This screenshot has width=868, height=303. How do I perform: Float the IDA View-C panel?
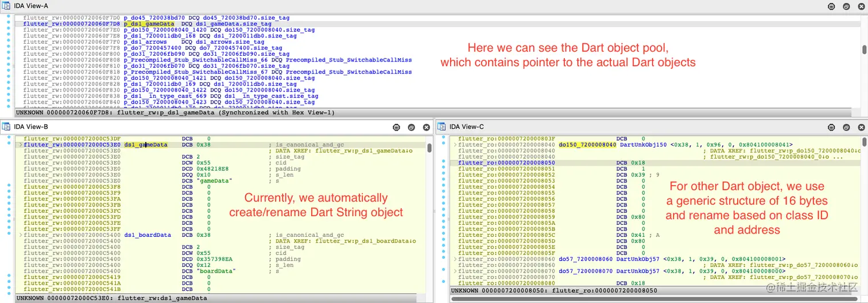point(831,127)
